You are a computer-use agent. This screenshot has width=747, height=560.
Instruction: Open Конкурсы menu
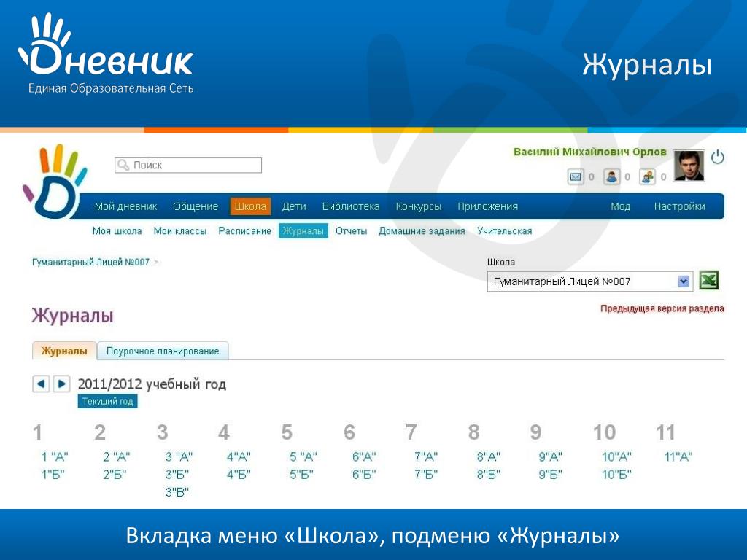pyautogui.click(x=418, y=206)
